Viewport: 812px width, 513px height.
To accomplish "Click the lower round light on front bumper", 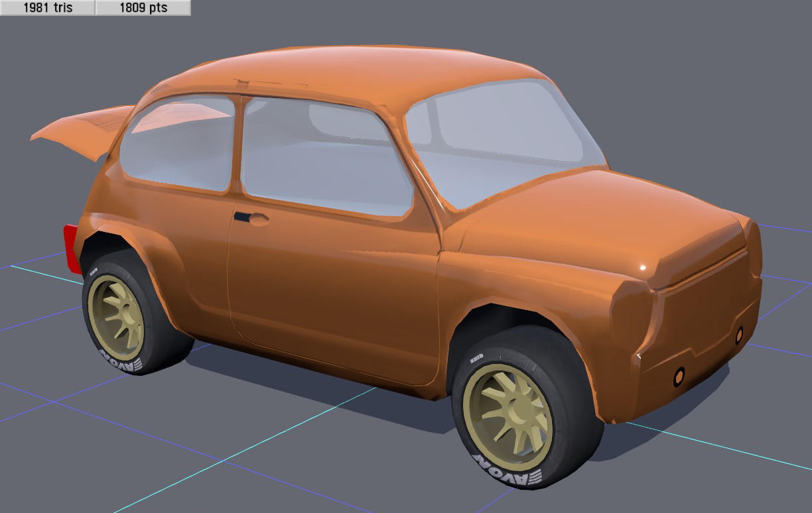I will 679,376.
